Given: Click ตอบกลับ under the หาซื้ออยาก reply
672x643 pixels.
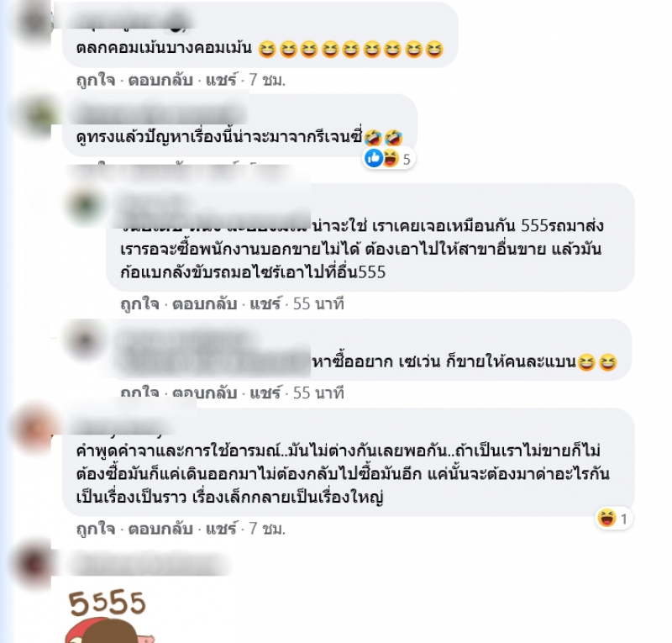Looking at the screenshot, I should 204,393.
